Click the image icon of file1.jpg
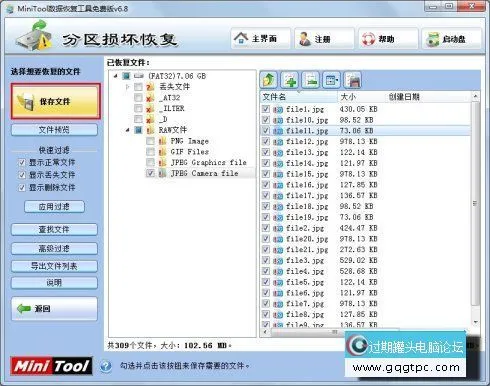The image size is (490, 386). point(278,109)
